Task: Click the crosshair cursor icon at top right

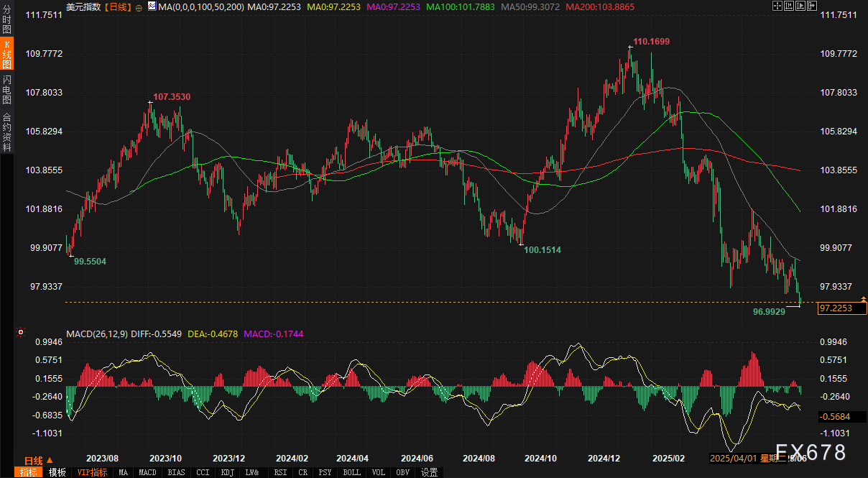Action: [777, 6]
